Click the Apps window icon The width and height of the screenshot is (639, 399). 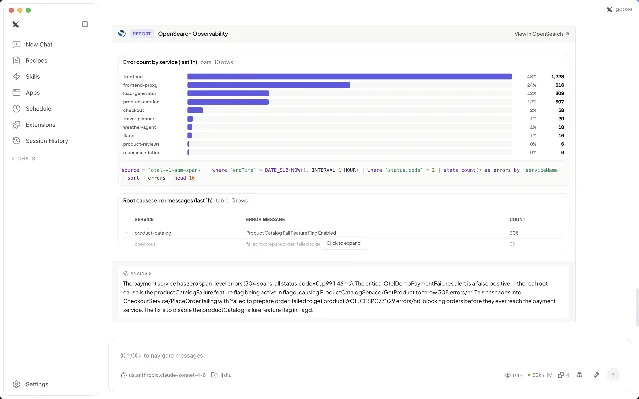click(16, 93)
